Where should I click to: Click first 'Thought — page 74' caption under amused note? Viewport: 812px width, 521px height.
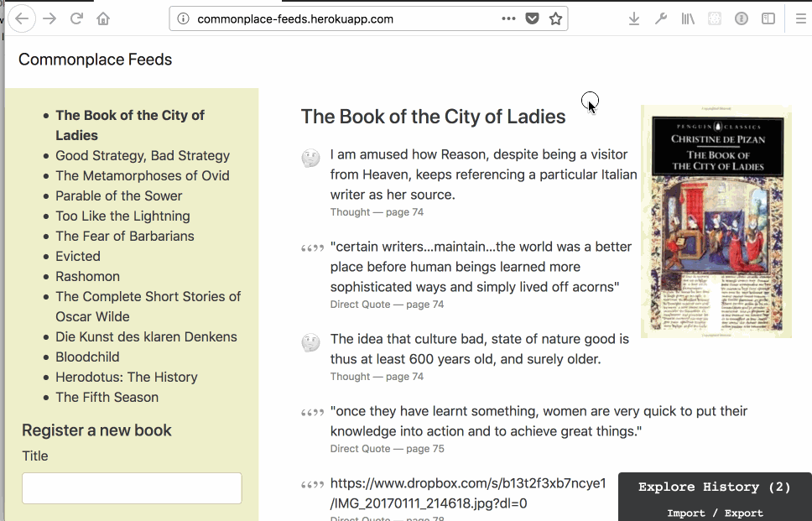377,212
